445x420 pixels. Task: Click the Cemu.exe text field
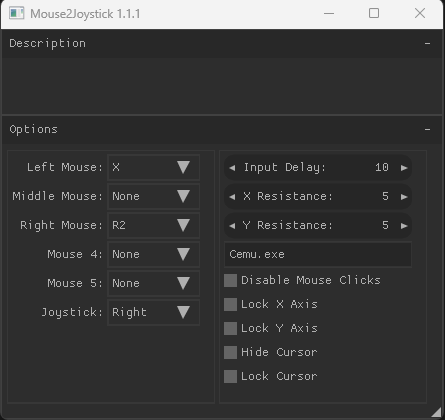coord(318,254)
